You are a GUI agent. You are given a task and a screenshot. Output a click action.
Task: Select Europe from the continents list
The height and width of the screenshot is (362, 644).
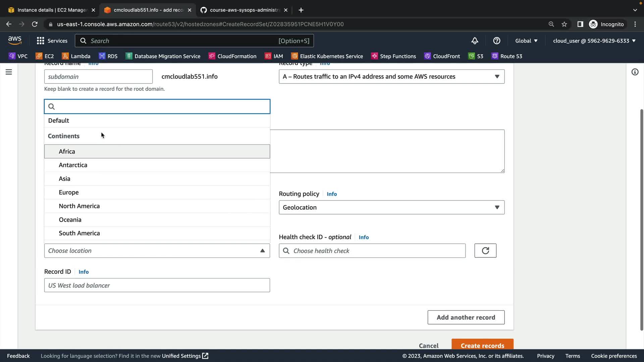(x=69, y=192)
